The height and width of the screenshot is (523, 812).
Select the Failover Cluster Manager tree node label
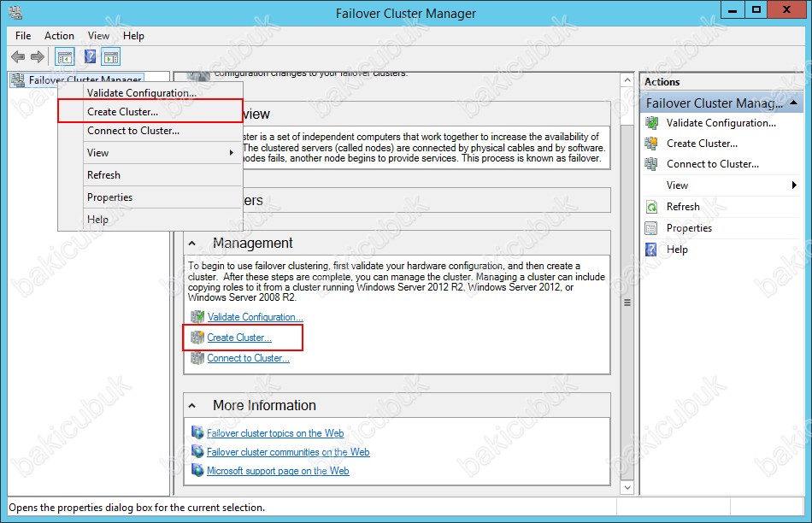(85, 79)
